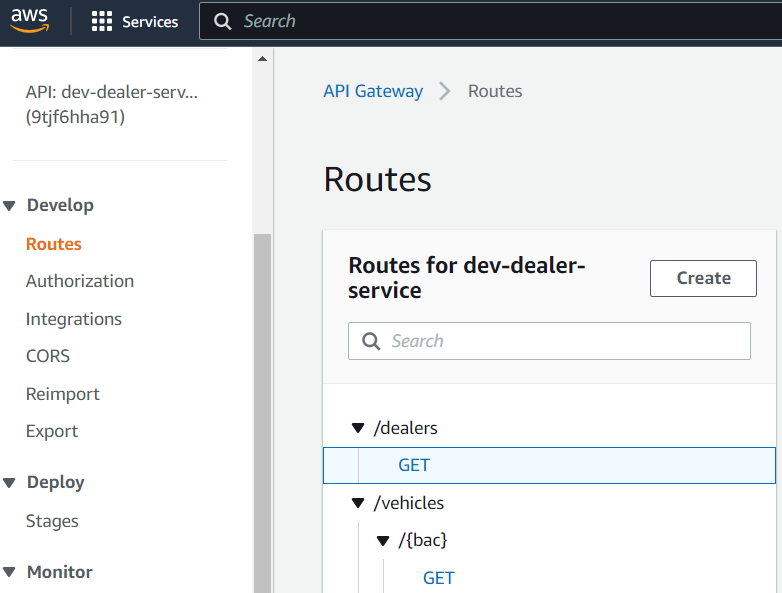782x593 pixels.
Task: Follow the API Gateway breadcrumb link
Action: [373, 91]
